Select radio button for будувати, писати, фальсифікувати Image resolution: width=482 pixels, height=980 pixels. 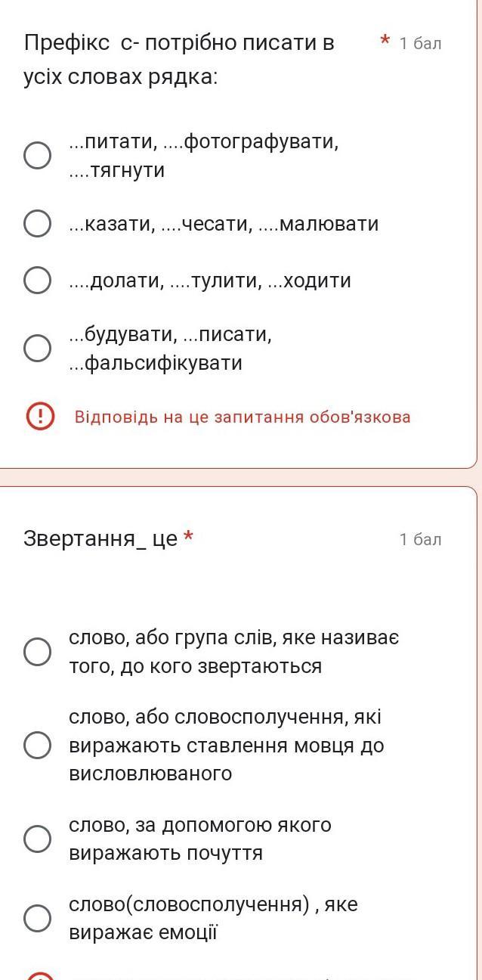tap(38, 348)
